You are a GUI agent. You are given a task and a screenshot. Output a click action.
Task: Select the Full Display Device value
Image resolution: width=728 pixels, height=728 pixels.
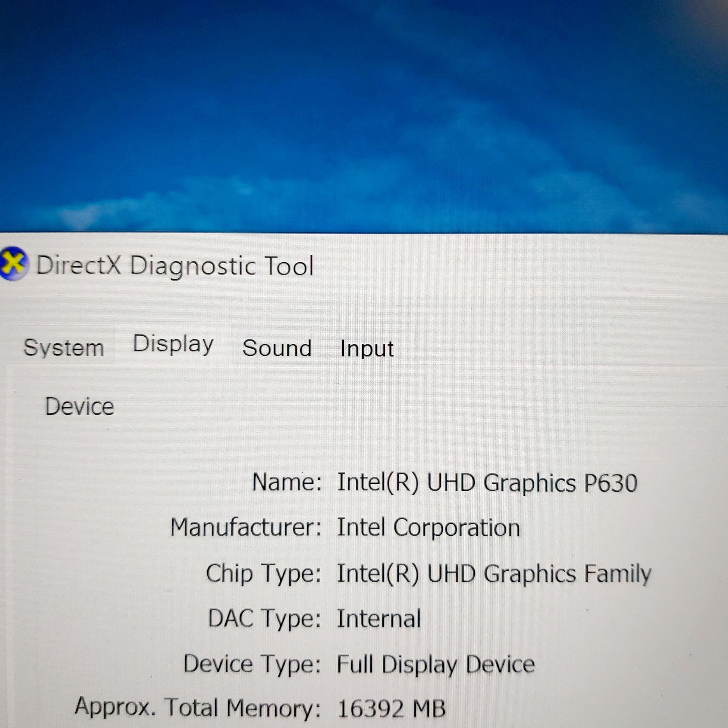pos(435,664)
